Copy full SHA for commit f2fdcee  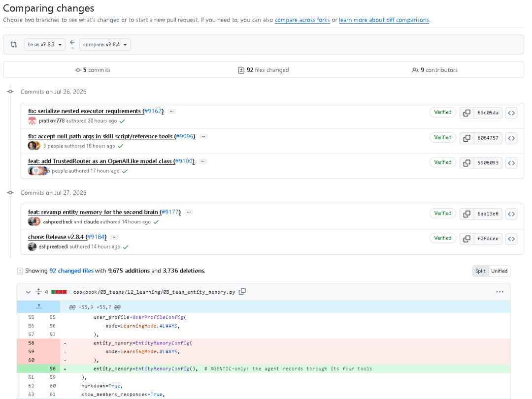click(x=467, y=239)
